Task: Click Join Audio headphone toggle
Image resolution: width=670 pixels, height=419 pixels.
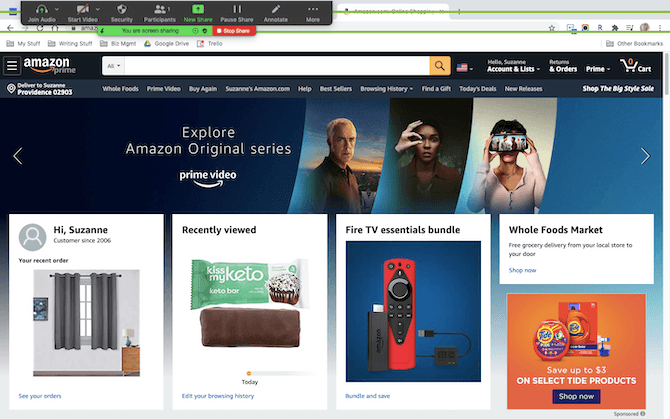Action: click(41, 9)
